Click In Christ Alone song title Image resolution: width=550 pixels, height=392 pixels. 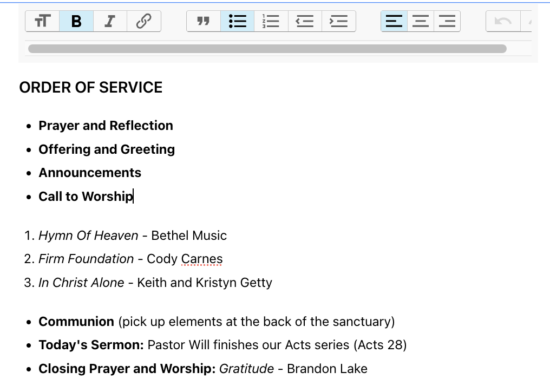point(81,283)
